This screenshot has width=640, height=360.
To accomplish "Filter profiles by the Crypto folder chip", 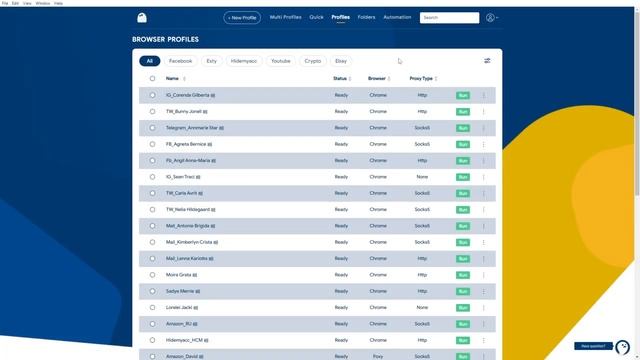I will coord(313,61).
